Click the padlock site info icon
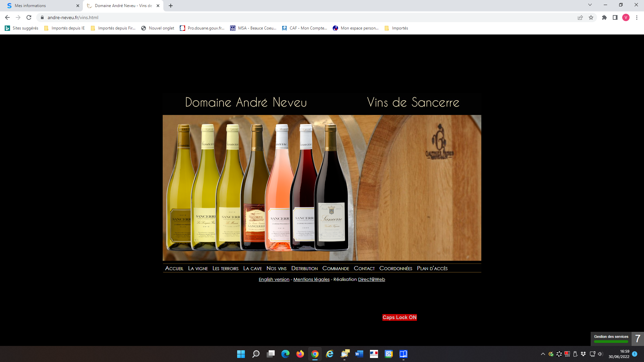 [42, 17]
